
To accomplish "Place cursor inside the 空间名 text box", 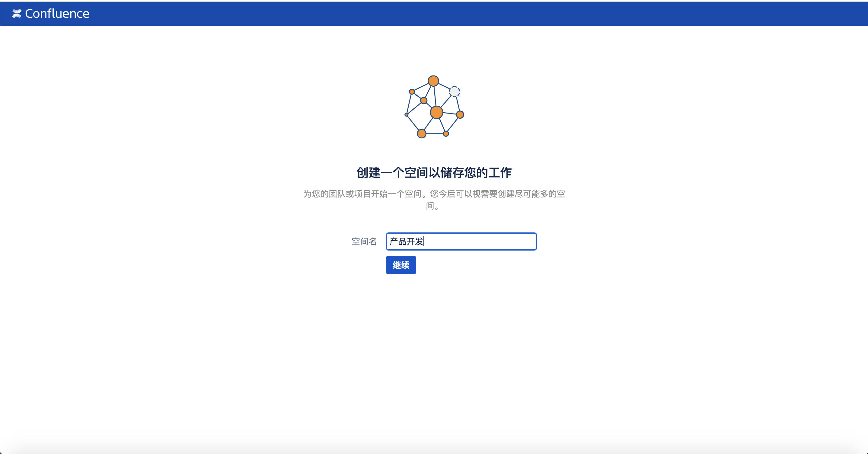I will pyautogui.click(x=472, y=241).
